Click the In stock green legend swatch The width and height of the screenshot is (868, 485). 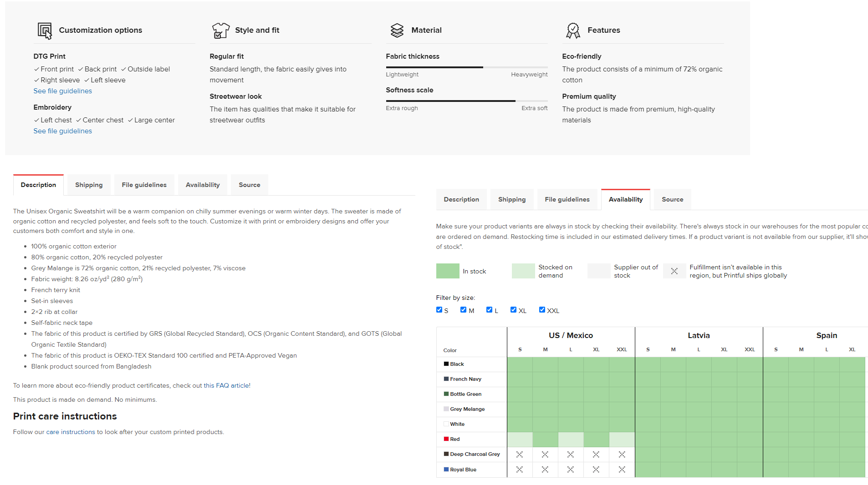tap(448, 271)
